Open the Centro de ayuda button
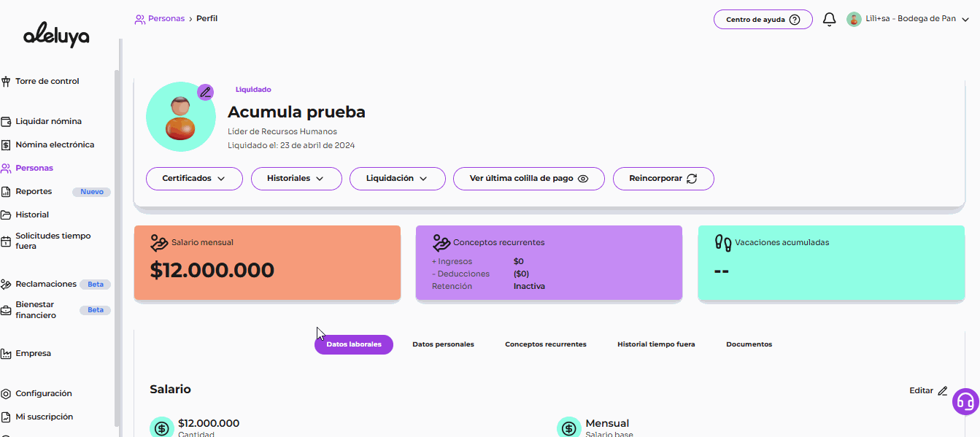This screenshot has height=437, width=980. coord(763,20)
